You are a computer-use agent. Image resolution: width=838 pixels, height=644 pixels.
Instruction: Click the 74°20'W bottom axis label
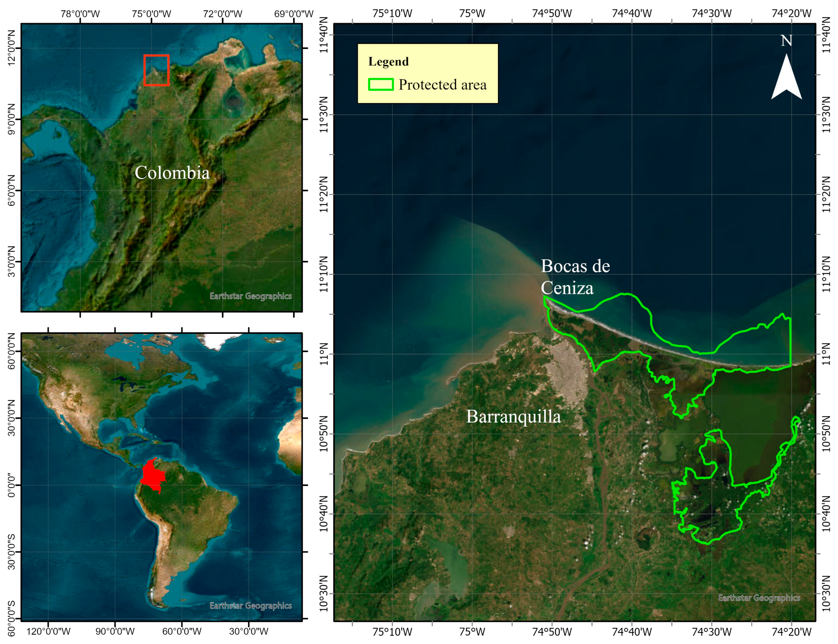click(x=791, y=631)
